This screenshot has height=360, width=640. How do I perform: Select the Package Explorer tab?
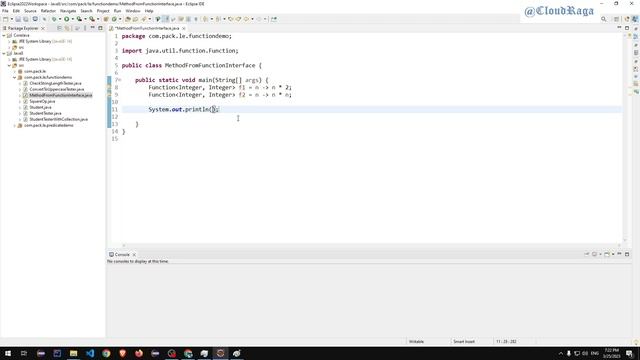tap(23, 28)
